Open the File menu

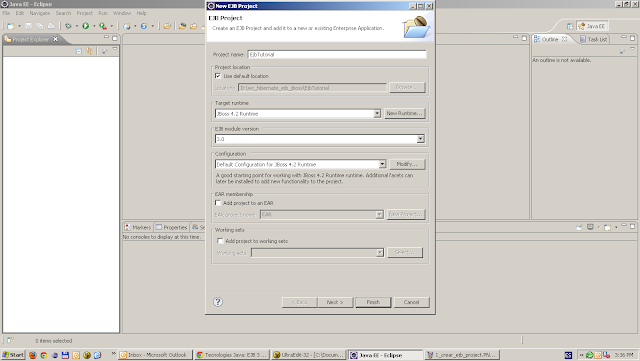point(6,13)
